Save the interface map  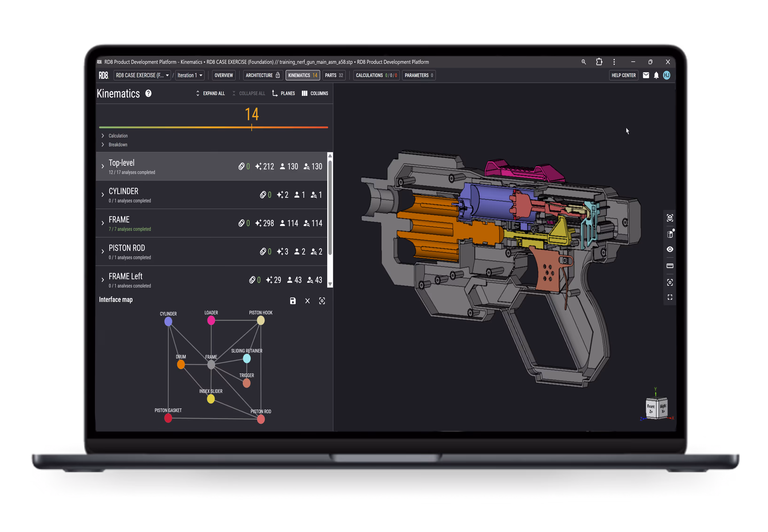tap(293, 301)
